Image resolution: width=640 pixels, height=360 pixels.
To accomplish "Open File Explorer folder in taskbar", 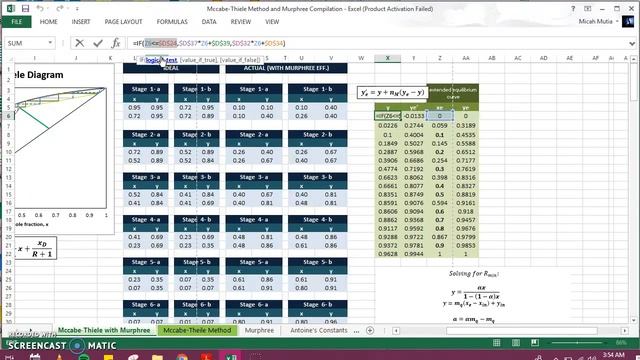I will (x=157, y=357).
